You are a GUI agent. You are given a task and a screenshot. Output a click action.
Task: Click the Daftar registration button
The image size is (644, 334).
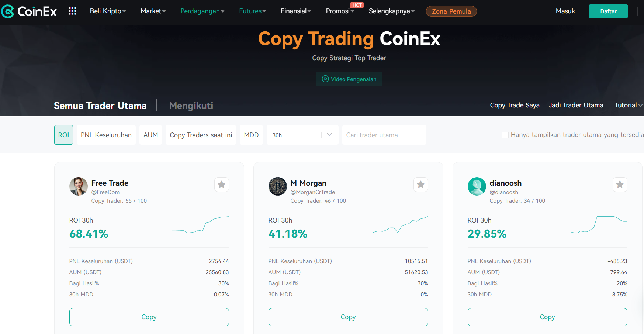(x=608, y=11)
